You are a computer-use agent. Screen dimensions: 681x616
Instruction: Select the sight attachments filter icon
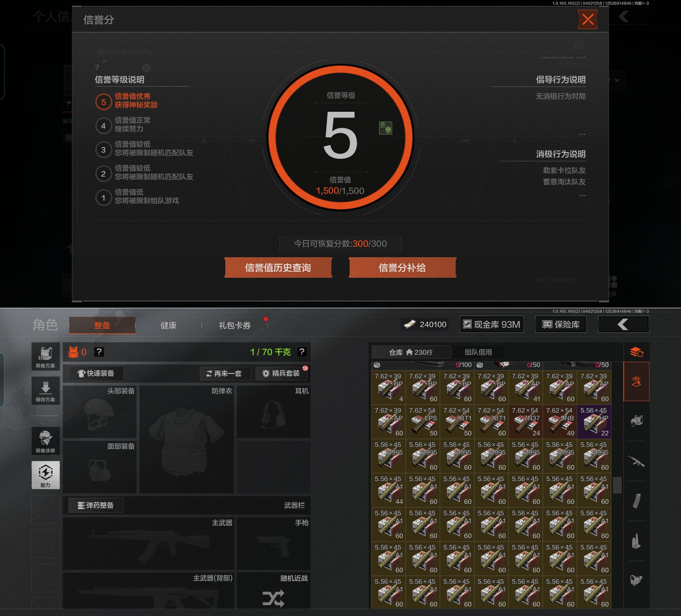click(x=637, y=580)
